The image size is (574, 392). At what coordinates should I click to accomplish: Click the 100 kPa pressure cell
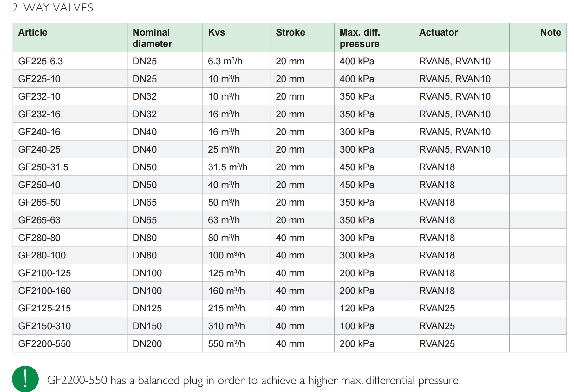[x=357, y=326]
